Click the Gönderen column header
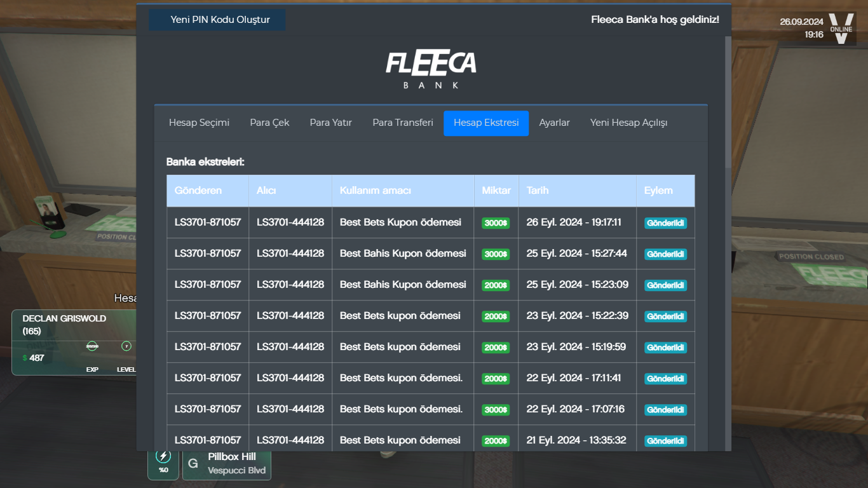The image size is (868, 488). point(208,191)
